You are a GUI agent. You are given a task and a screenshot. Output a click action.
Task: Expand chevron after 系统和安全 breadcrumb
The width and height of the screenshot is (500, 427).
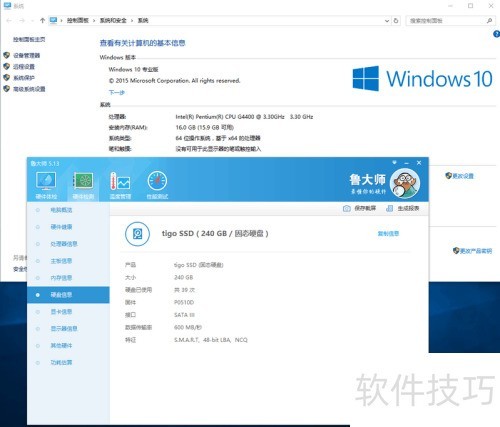coord(132,21)
